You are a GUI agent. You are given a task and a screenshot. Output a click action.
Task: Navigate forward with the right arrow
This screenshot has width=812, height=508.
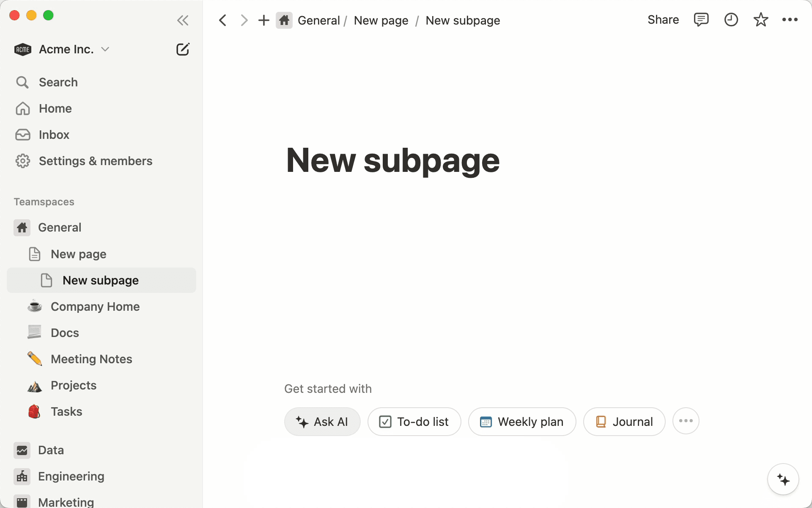tap(244, 20)
